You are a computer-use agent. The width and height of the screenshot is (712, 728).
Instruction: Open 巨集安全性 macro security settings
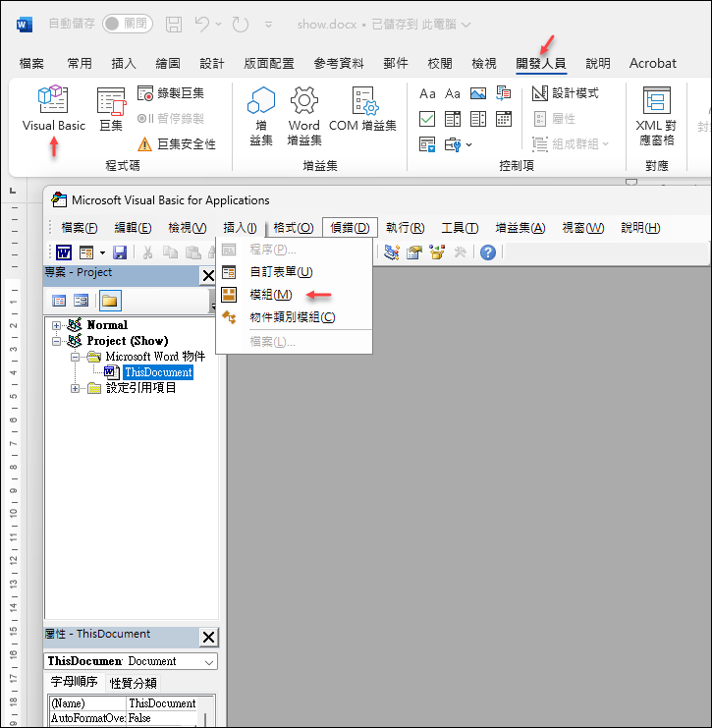pyautogui.click(x=177, y=144)
